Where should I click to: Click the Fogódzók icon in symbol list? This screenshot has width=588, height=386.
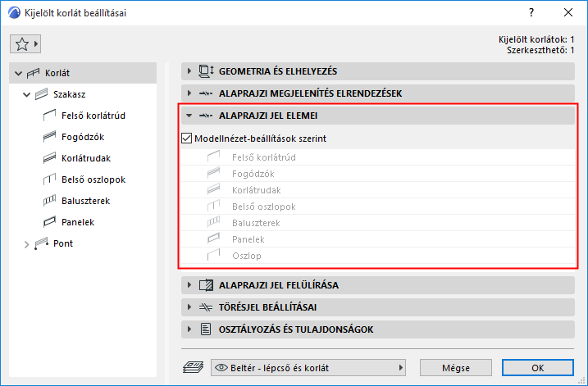(213, 173)
